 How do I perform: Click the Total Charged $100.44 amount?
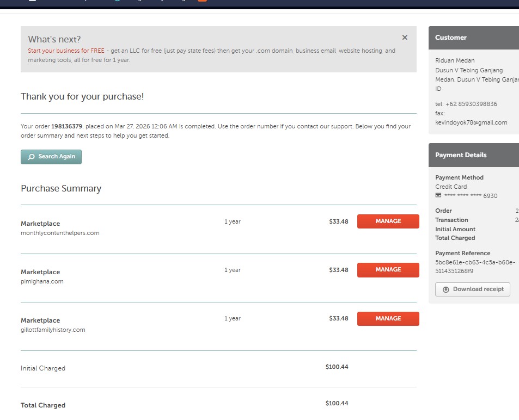point(337,403)
